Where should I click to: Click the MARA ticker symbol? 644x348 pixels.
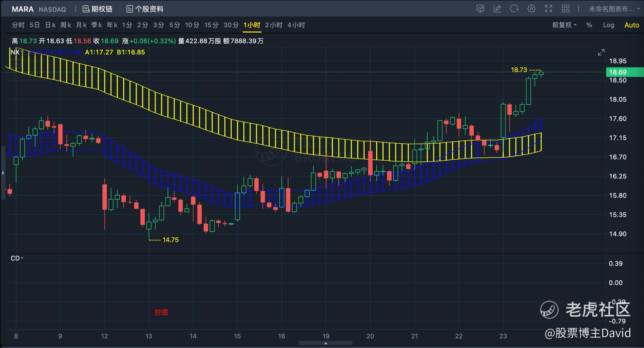pyautogui.click(x=23, y=9)
